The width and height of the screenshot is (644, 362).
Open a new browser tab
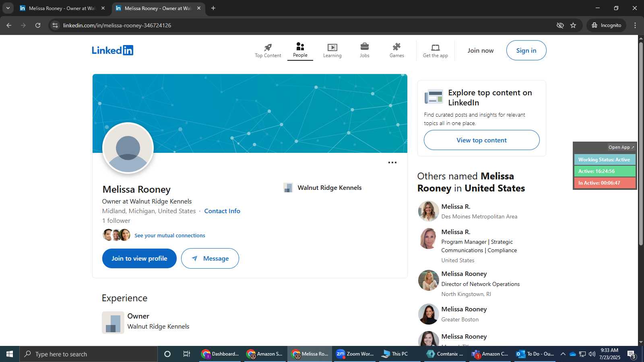coord(213,8)
